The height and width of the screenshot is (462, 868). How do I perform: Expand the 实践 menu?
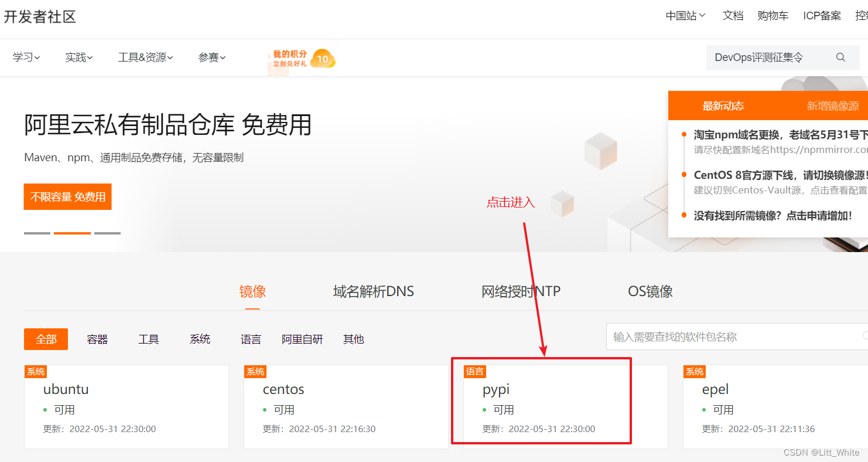click(x=79, y=57)
